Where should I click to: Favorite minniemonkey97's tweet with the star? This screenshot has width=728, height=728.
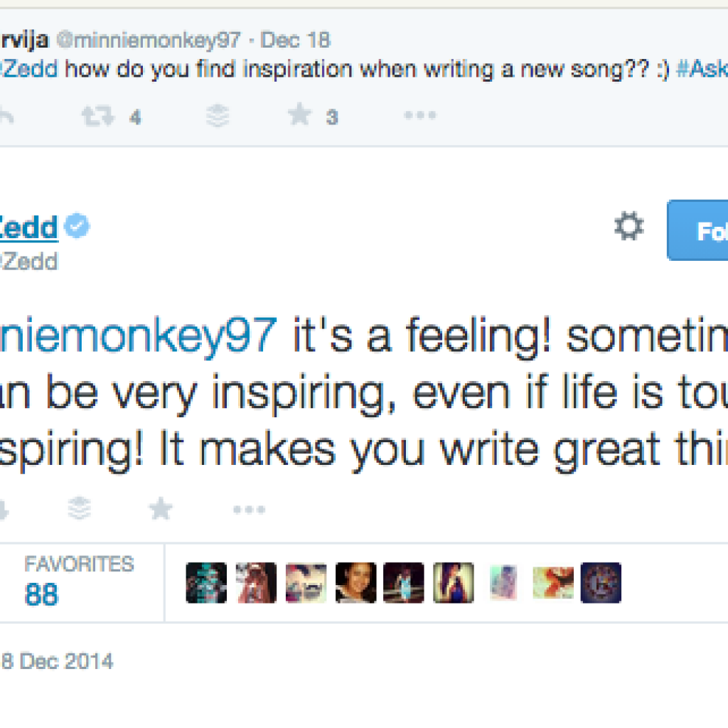click(x=300, y=115)
